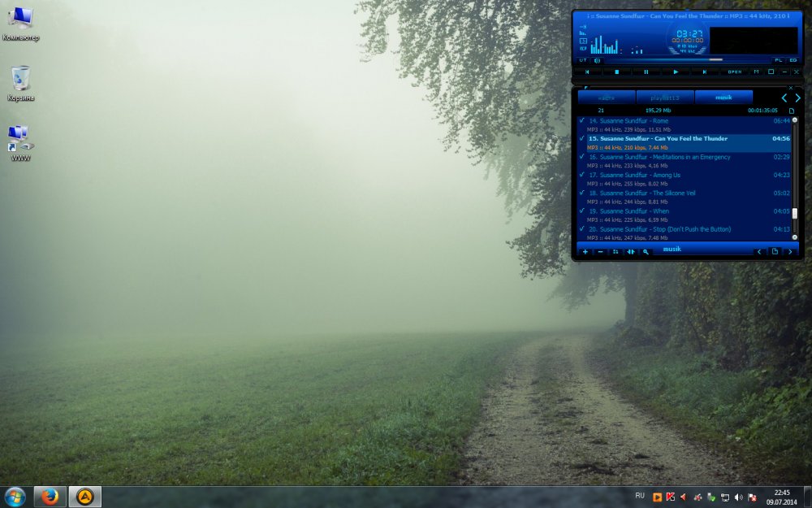Click the 03:27 elapsed time display
The height and width of the screenshot is (508, 812).
point(689,33)
